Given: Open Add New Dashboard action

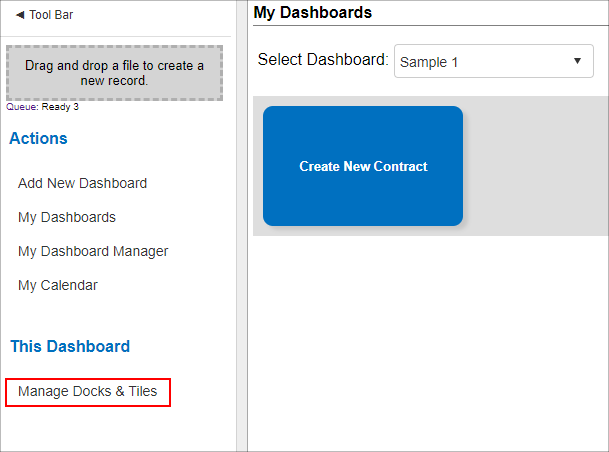Looking at the screenshot, I should point(82,183).
